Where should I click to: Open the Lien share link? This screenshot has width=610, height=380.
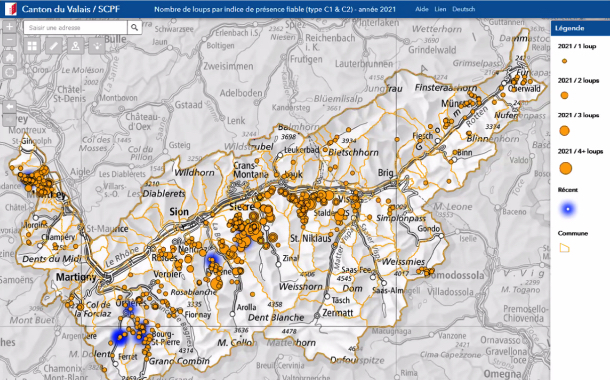click(x=440, y=9)
